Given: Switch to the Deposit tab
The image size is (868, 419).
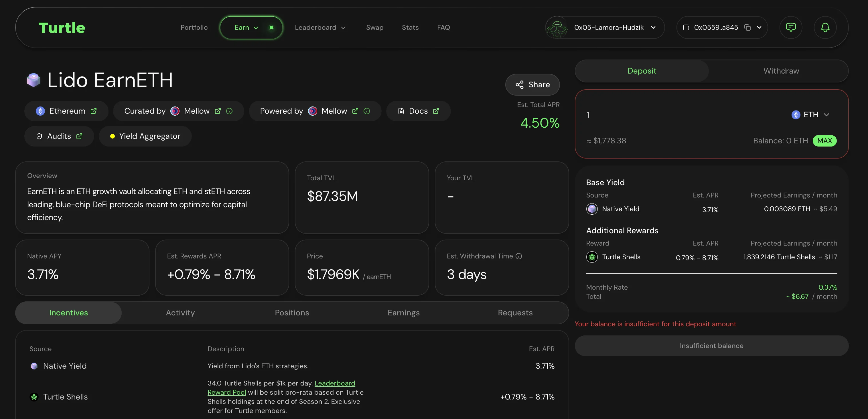Looking at the screenshot, I should click(x=642, y=71).
